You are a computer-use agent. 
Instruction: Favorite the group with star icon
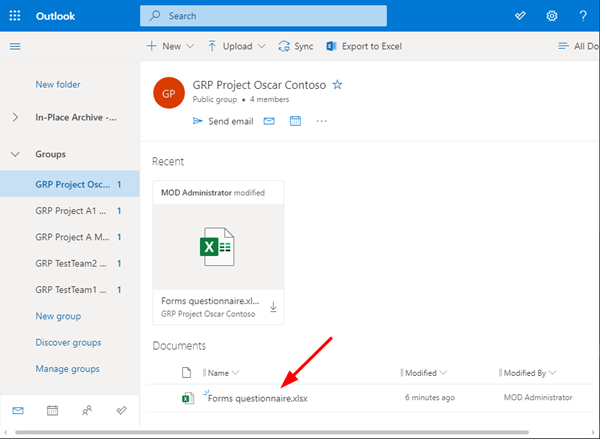point(337,85)
